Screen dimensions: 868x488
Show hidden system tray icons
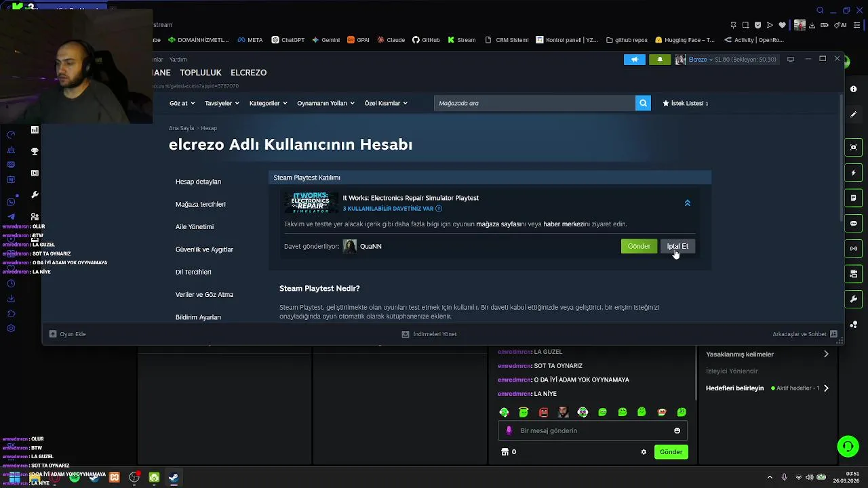[x=770, y=477]
